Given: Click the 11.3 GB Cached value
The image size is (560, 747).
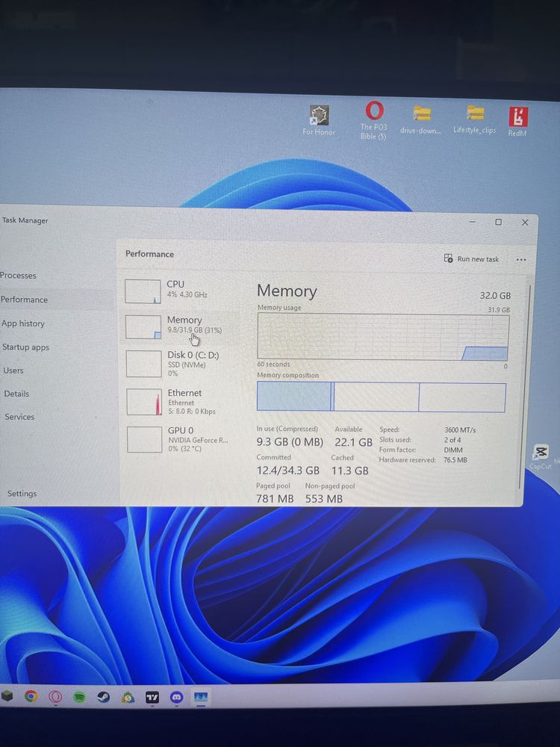Looking at the screenshot, I should point(349,471).
